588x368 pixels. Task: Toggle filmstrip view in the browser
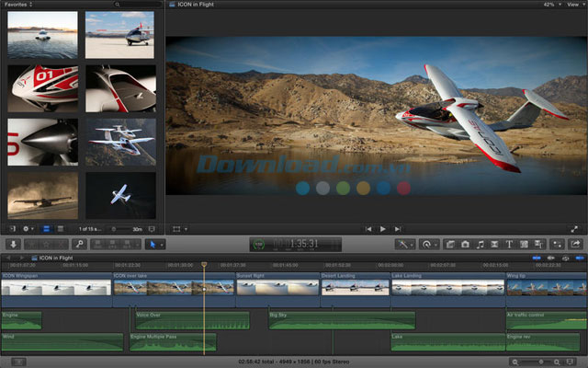[47, 228]
